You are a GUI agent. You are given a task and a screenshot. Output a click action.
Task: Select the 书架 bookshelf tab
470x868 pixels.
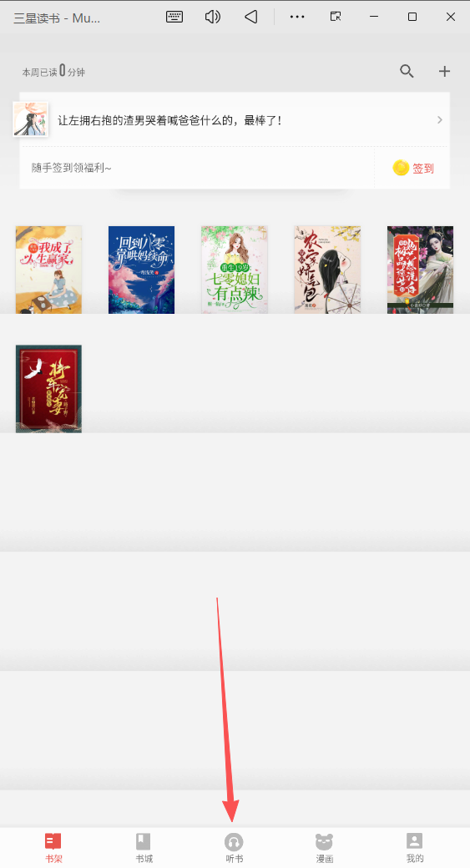coord(53,848)
